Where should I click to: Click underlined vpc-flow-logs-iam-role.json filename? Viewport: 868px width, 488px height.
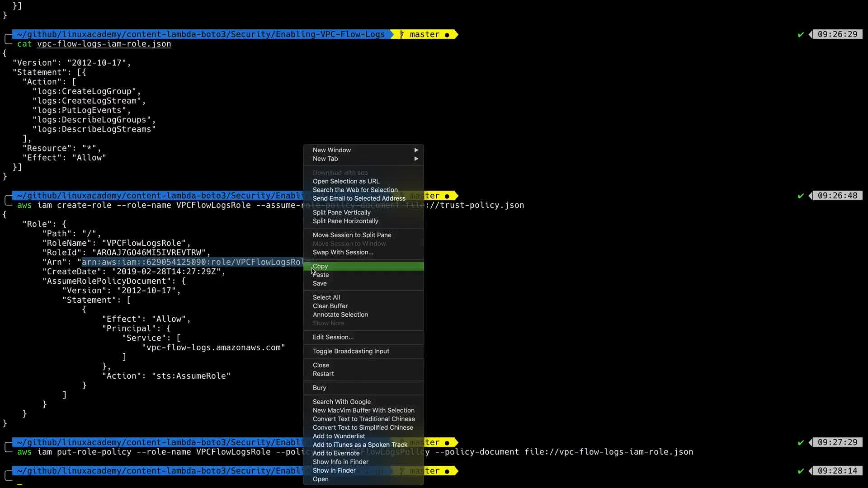[104, 44]
